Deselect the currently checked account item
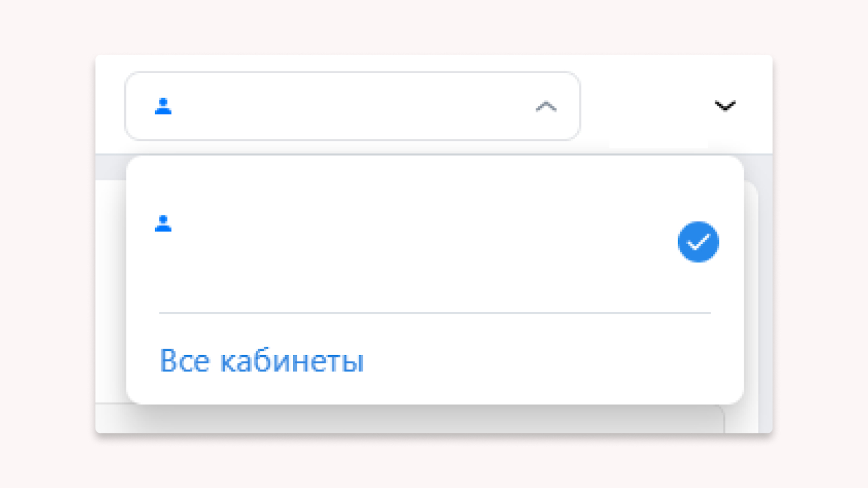 [x=698, y=242]
